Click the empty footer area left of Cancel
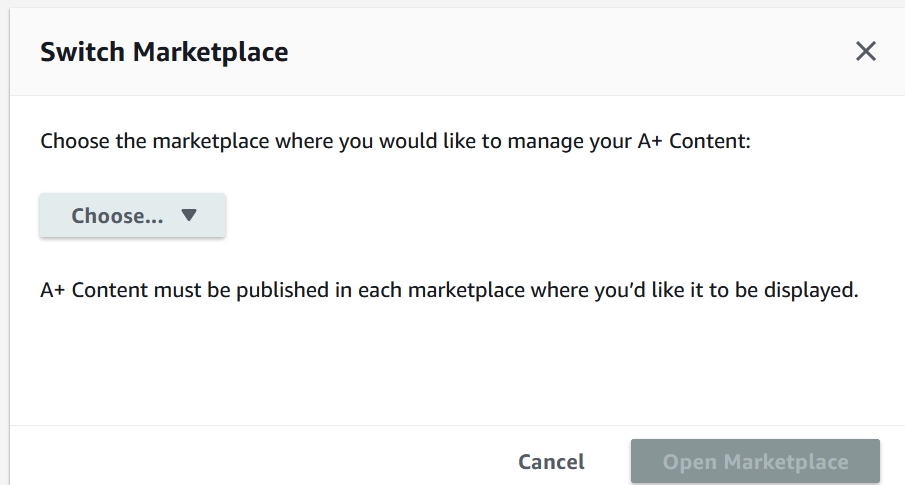 (x=250, y=460)
